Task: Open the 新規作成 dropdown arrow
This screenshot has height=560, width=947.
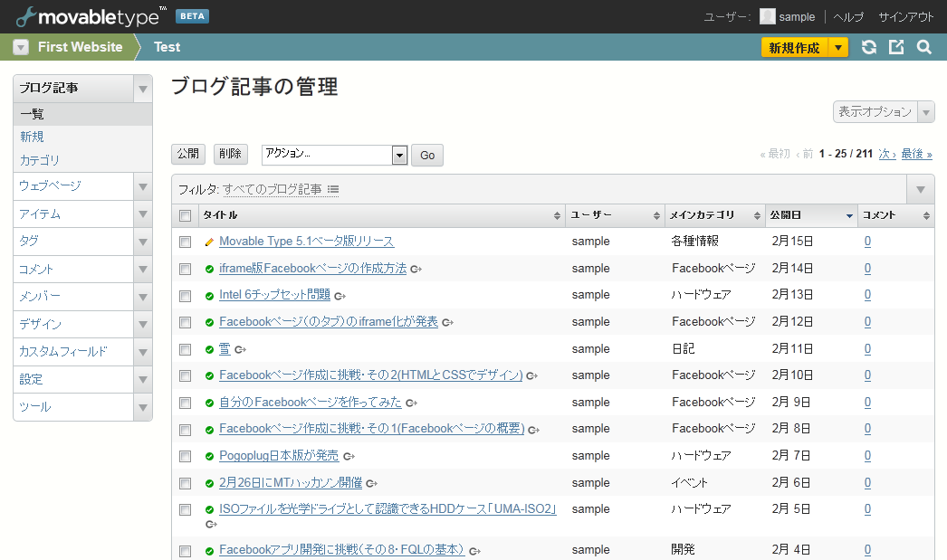Action: (x=838, y=48)
